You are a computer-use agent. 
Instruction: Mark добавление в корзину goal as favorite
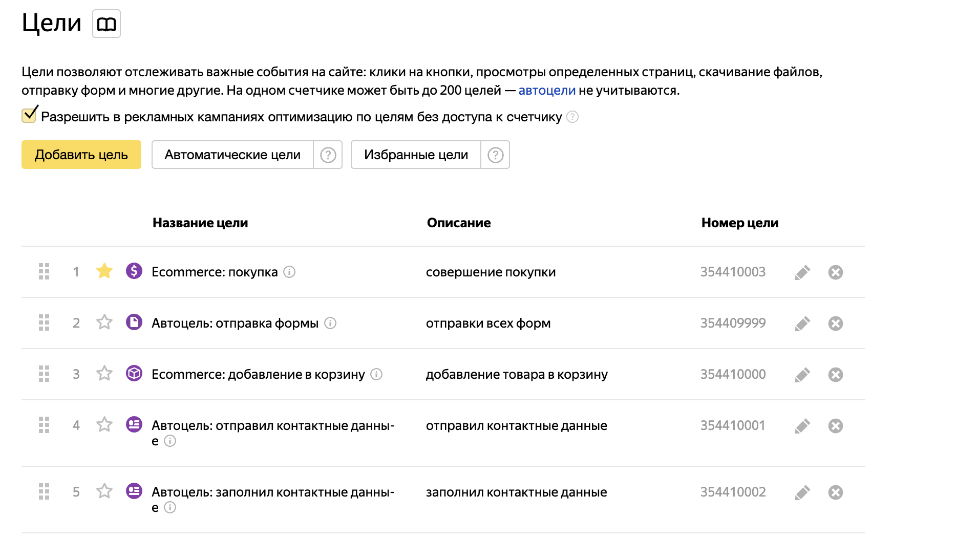(104, 373)
